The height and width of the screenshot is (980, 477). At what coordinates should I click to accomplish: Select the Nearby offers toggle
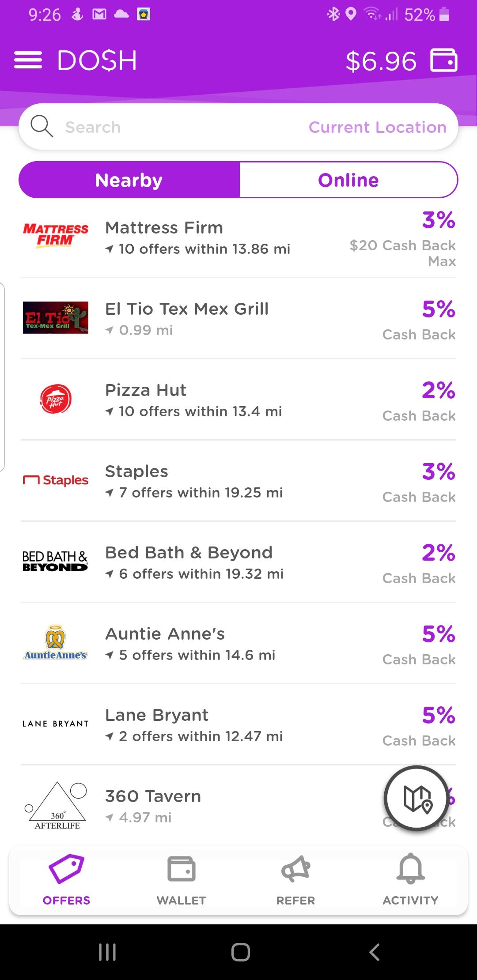tap(129, 180)
